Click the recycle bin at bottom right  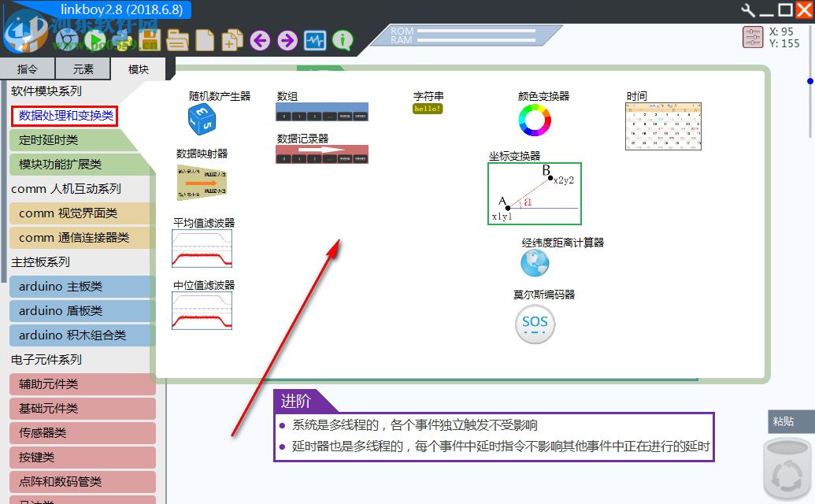(786, 468)
